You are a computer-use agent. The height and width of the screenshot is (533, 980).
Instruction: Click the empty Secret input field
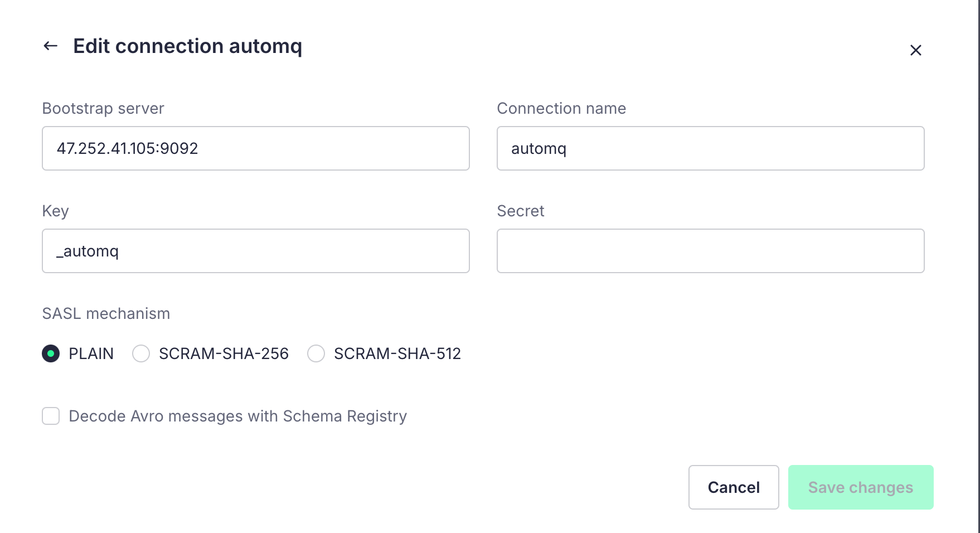point(710,251)
